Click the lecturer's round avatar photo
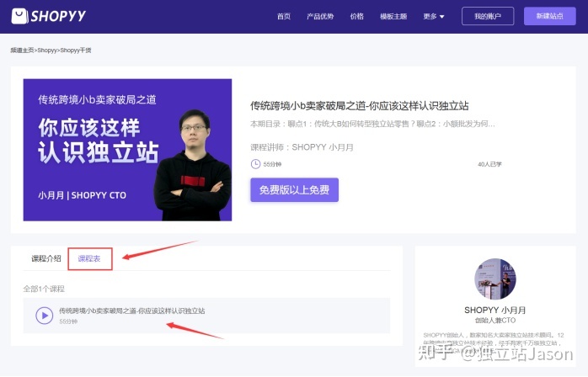 (x=495, y=279)
